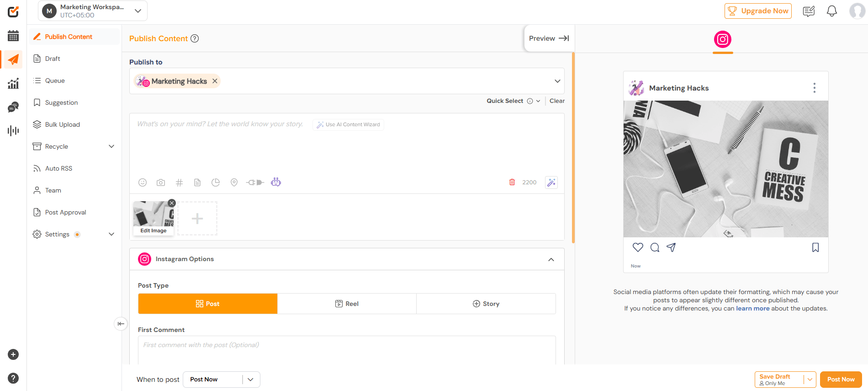Add a location with the pin icon
The width and height of the screenshot is (868, 391).
[234, 182]
